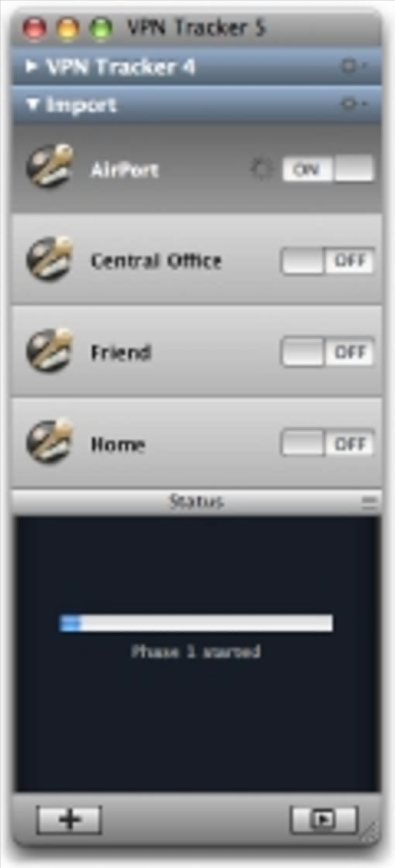Click the Status pane divider handle
The image size is (395, 868).
368,502
